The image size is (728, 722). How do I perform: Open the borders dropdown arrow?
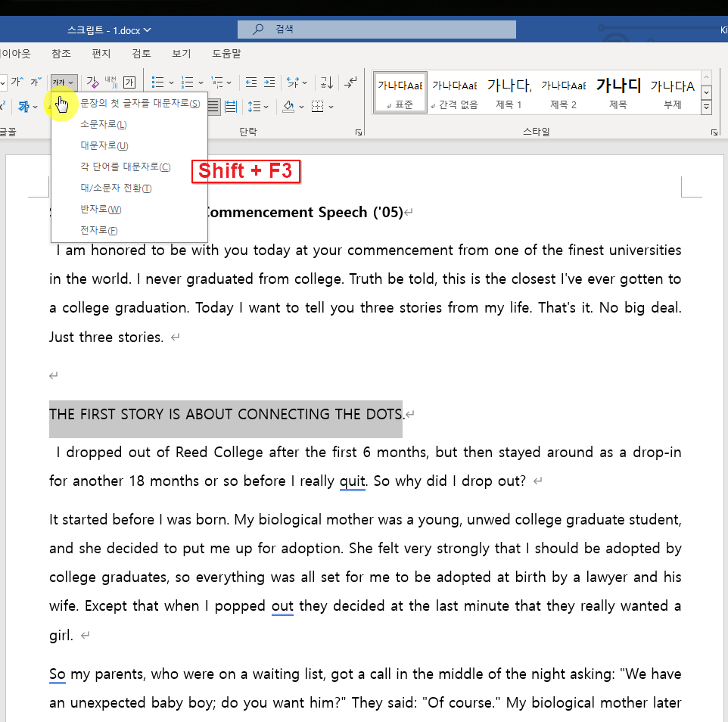coord(331,107)
